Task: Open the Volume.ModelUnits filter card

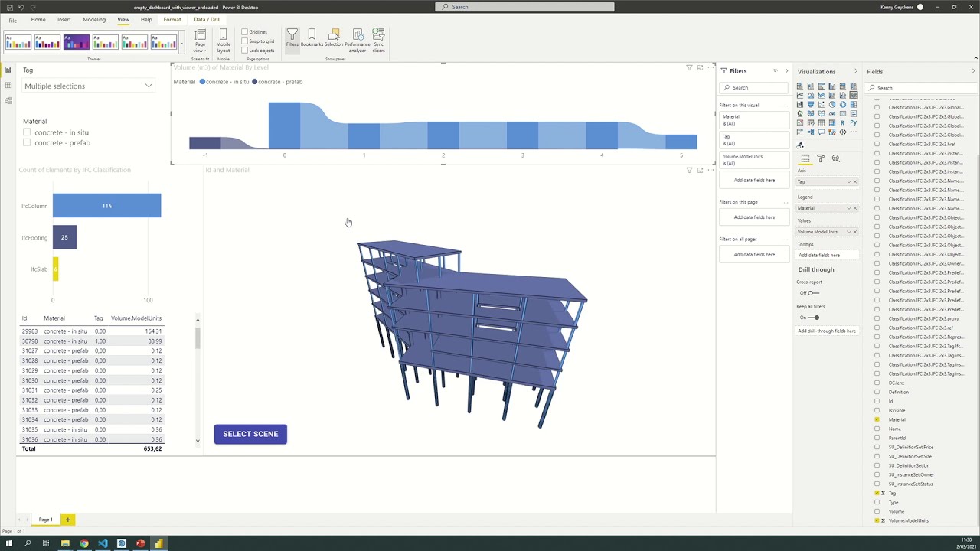Action: coord(753,160)
